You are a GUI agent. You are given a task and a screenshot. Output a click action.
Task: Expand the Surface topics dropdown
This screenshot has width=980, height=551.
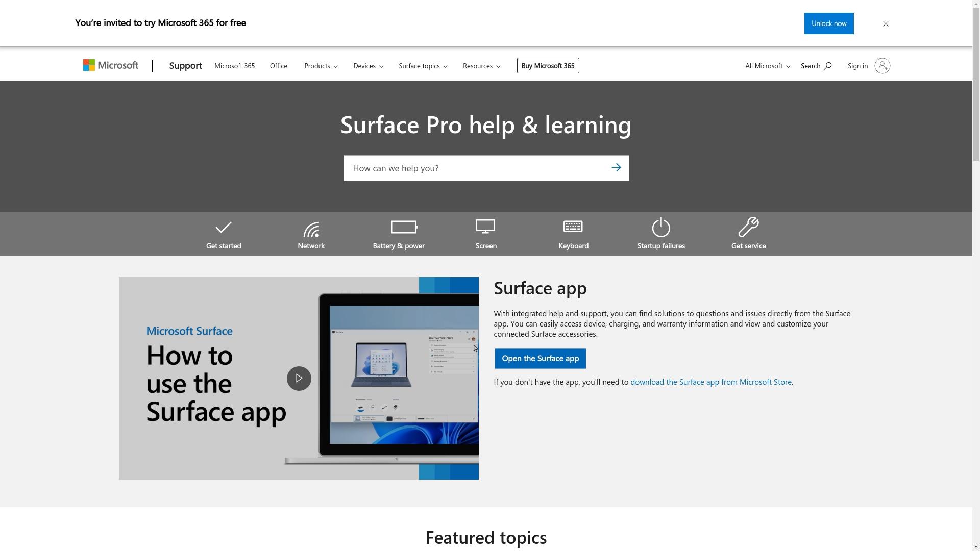pyautogui.click(x=423, y=66)
